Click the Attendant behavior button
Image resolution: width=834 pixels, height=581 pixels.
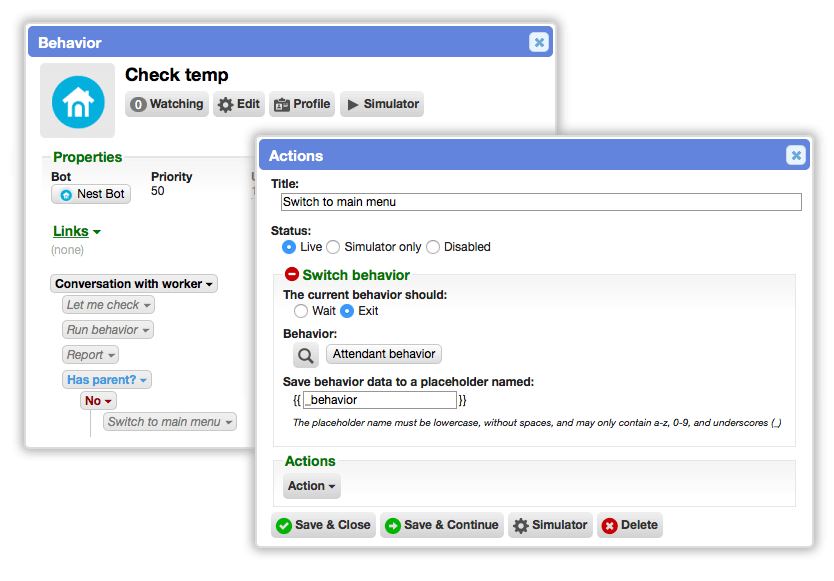point(384,354)
